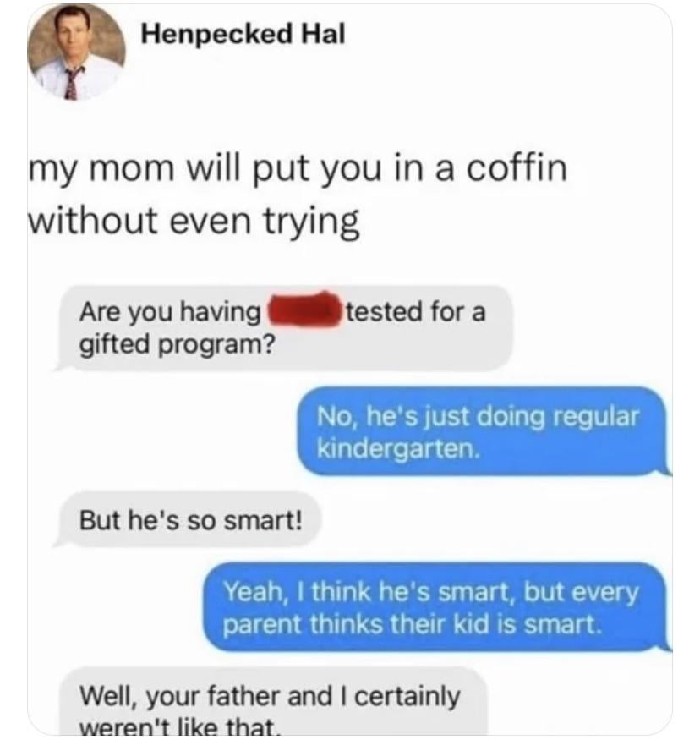Tap the red scribble redaction mark
Screen dimensions: 700x740
point(304,310)
